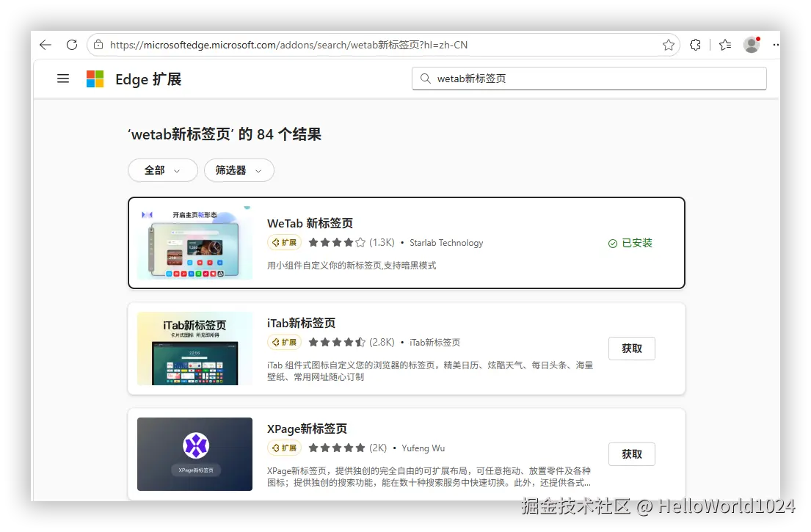Screen dimensions: 811x532
Task: Reload the page with the refresh icon
Action: point(72,45)
